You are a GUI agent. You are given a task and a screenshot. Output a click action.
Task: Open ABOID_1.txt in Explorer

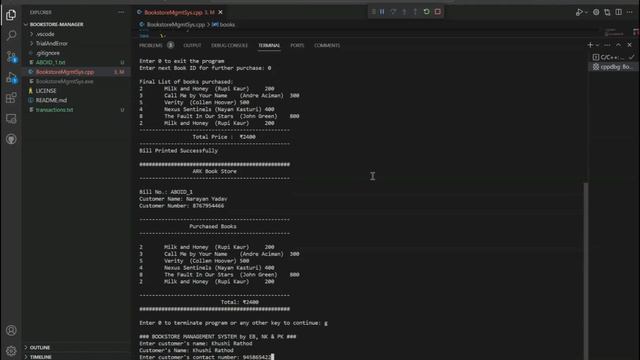pyautogui.click(x=50, y=62)
